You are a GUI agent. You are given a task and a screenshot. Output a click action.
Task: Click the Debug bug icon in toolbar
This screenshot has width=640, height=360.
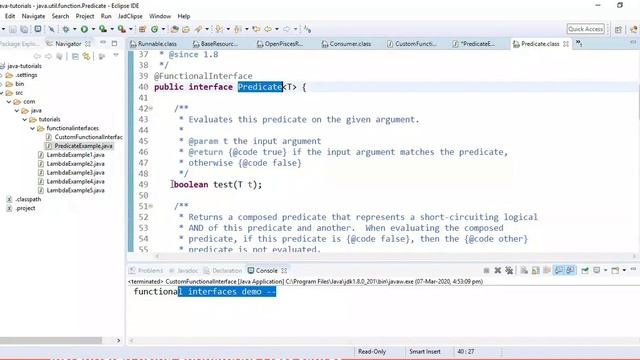[x=66, y=29]
